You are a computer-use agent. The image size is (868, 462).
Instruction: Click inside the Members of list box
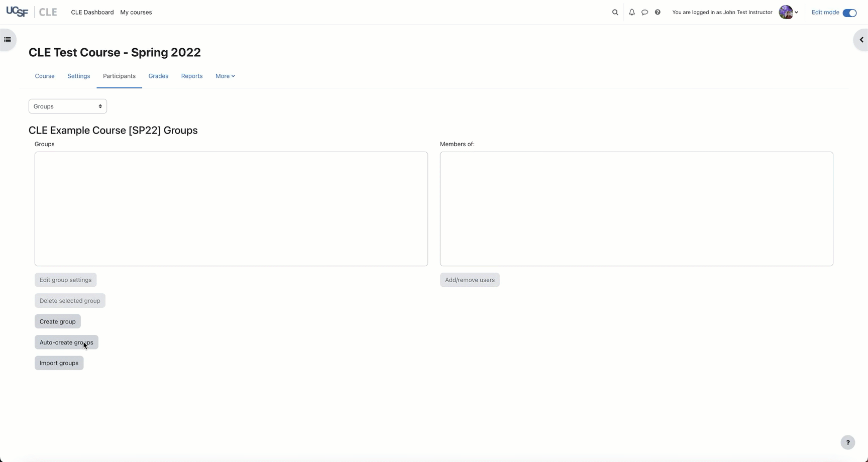636,209
